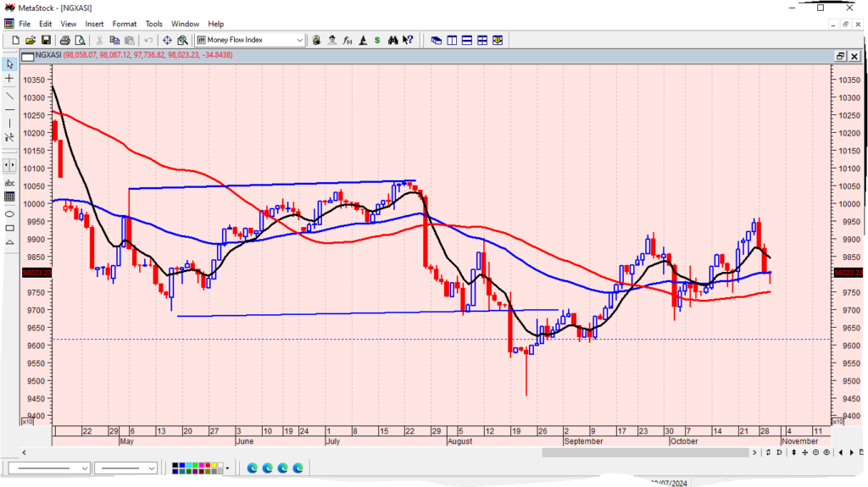Click the Save floppy disk icon
Viewport: 868px width, 487px height.
(x=46, y=40)
